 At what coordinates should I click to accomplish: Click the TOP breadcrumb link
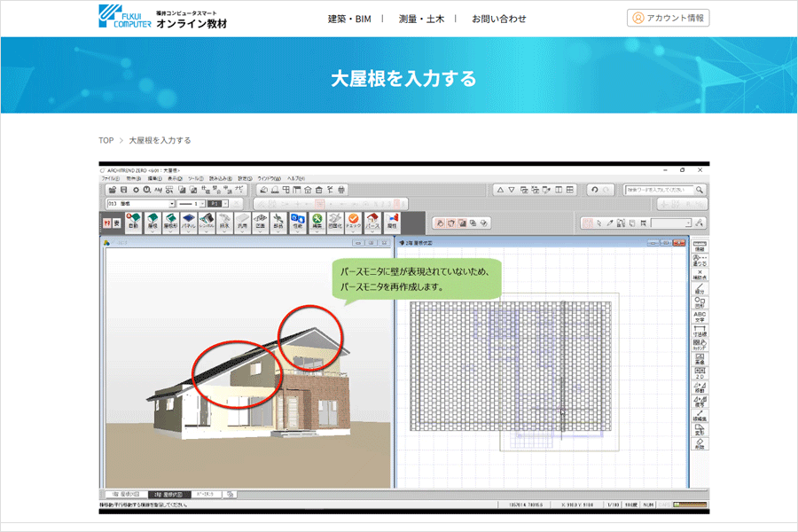pyautogui.click(x=106, y=139)
